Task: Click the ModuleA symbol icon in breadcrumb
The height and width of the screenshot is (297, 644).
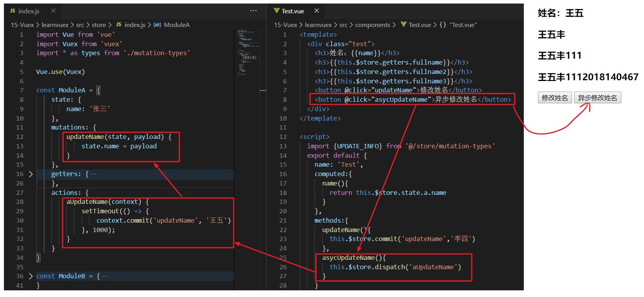Action: [x=157, y=25]
